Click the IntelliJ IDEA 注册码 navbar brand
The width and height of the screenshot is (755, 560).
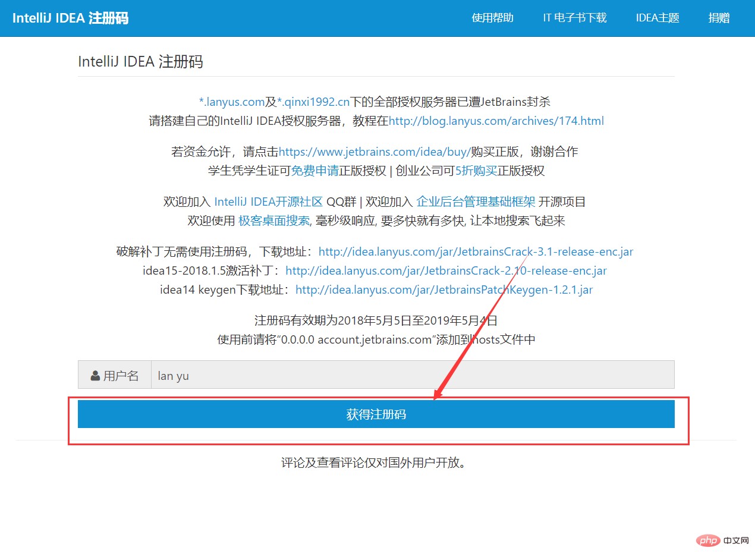click(x=70, y=18)
